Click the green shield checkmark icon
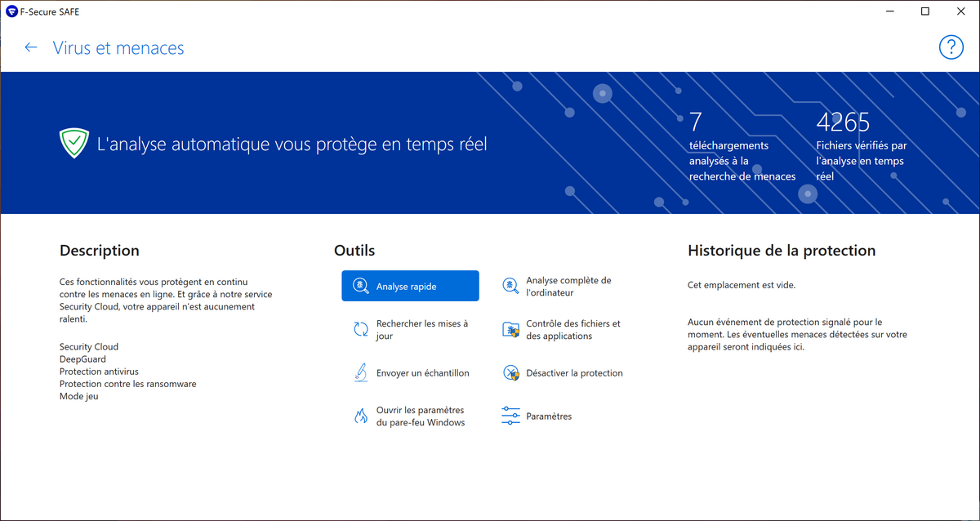 pos(73,144)
